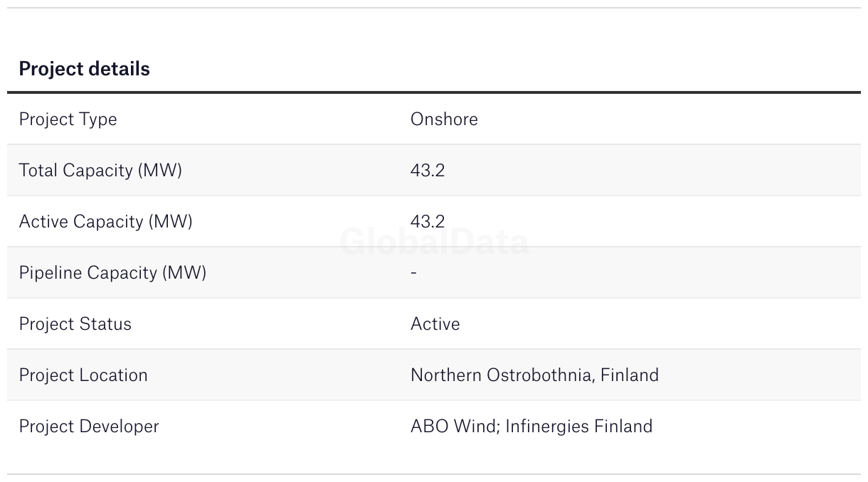Image resolution: width=868 pixels, height=482 pixels.
Task: Click the Infinergies Finland developer name
Action: [x=579, y=427]
